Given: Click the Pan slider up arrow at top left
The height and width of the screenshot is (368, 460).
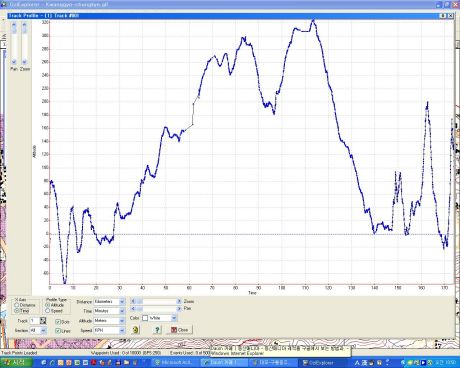Looking at the screenshot, I should (x=14, y=25).
